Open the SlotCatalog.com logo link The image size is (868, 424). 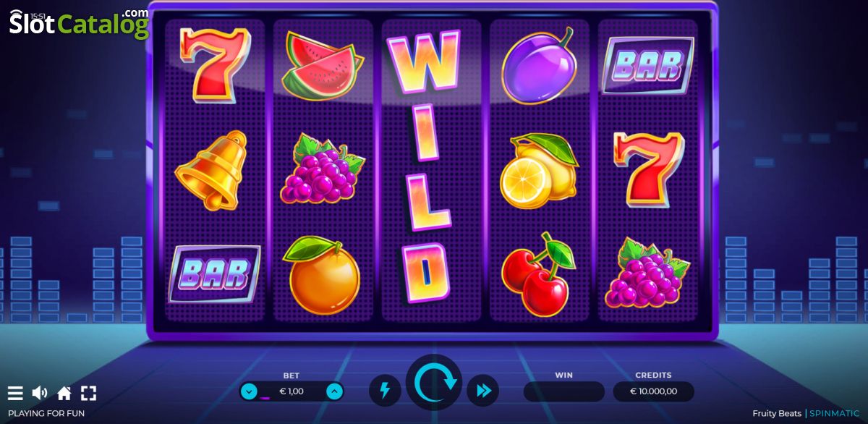(78, 23)
